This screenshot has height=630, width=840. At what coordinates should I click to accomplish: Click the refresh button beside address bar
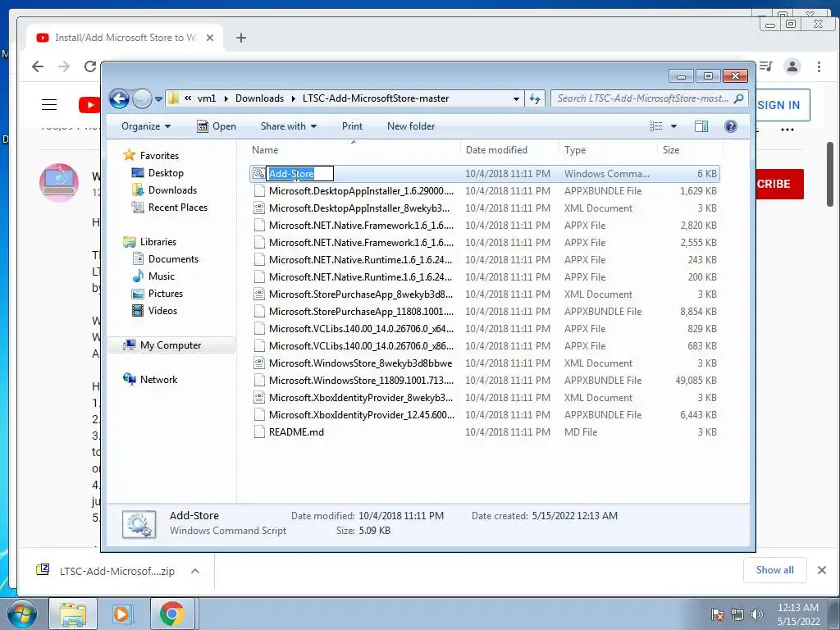[535, 98]
